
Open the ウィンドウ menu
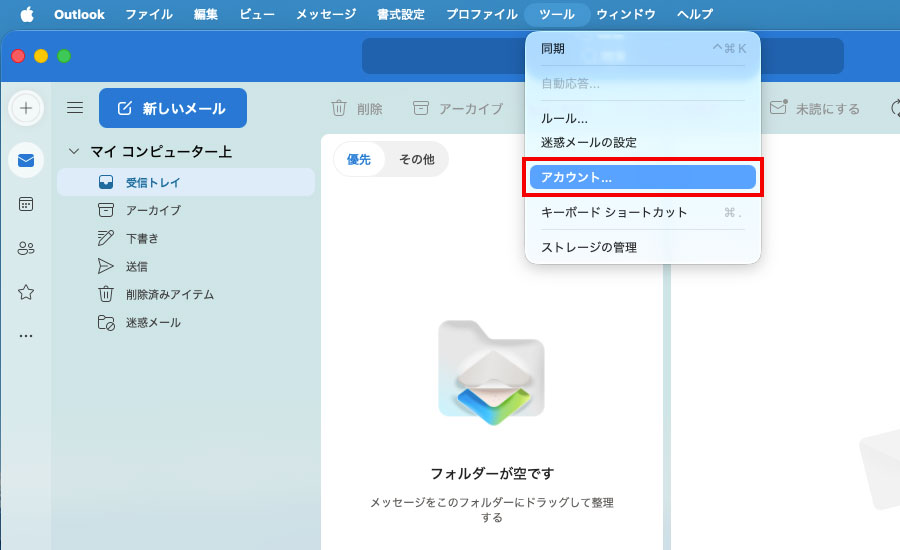(626, 14)
